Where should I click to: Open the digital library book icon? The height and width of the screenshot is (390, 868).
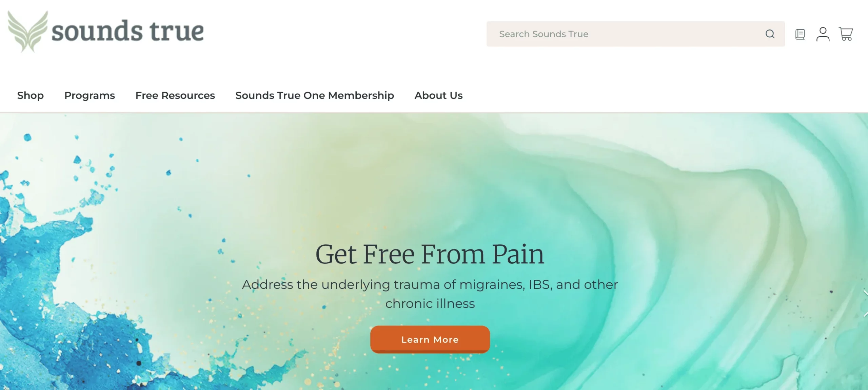800,34
